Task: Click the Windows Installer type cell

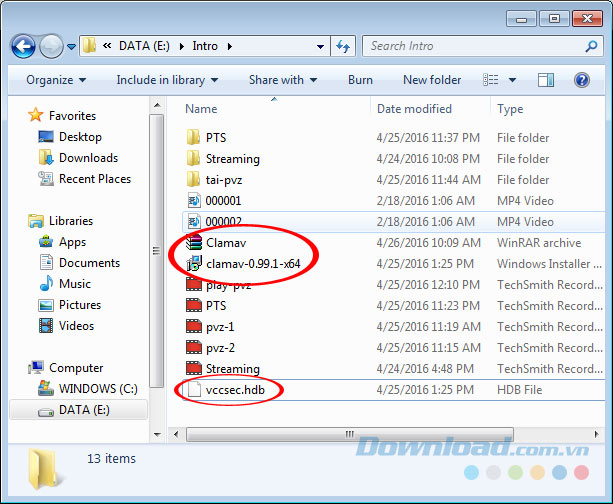Action: pyautogui.click(x=549, y=264)
